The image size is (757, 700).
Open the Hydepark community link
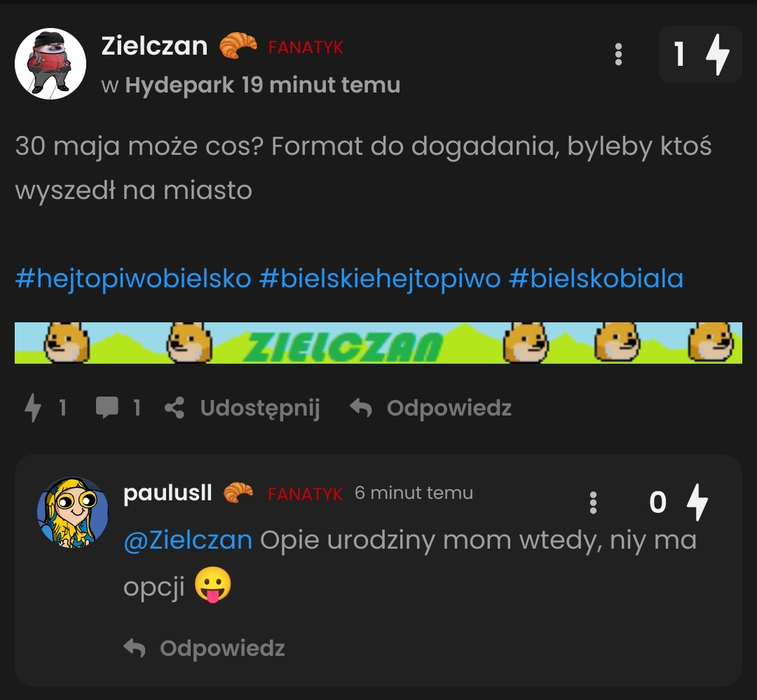(179, 85)
